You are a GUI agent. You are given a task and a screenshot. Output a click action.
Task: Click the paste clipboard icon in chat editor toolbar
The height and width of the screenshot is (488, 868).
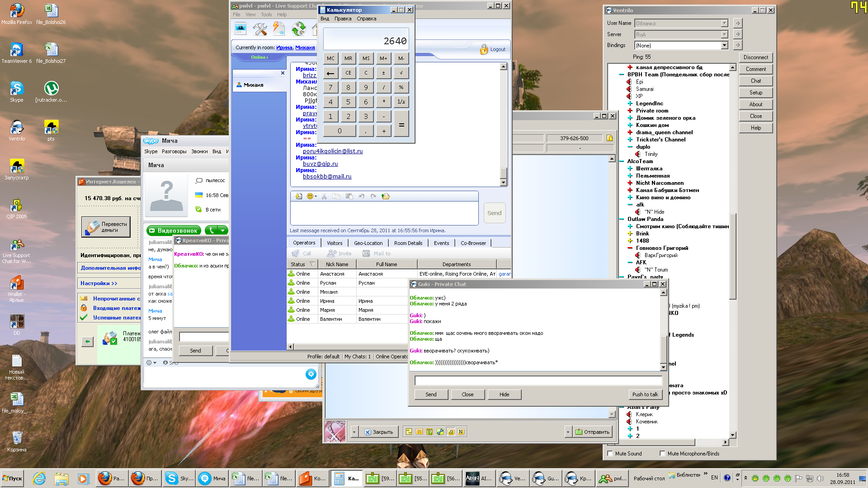349,196
